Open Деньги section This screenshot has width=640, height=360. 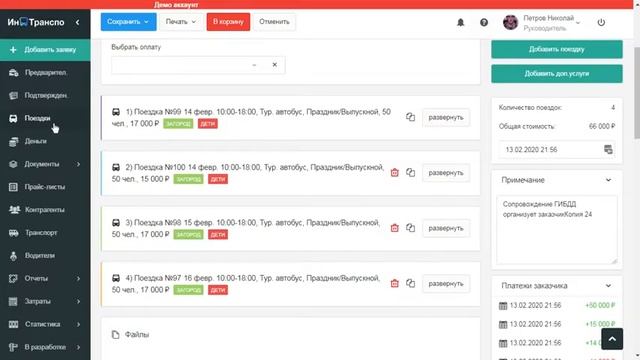pos(45,141)
